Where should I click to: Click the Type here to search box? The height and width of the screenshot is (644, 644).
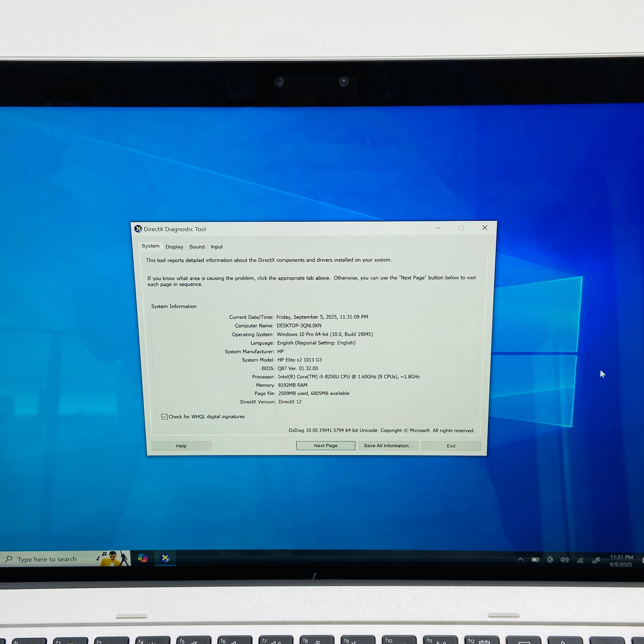(50, 559)
